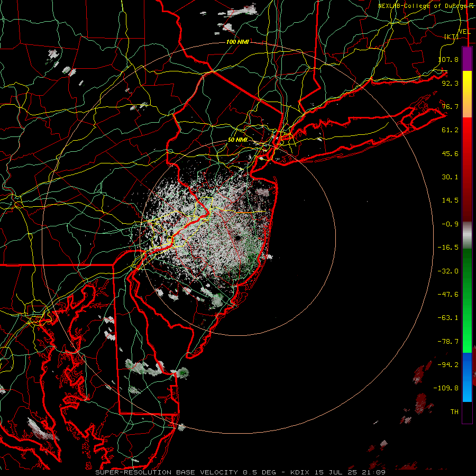Click the TH legend label
Viewport: 476px width, 476px height.
454,412
